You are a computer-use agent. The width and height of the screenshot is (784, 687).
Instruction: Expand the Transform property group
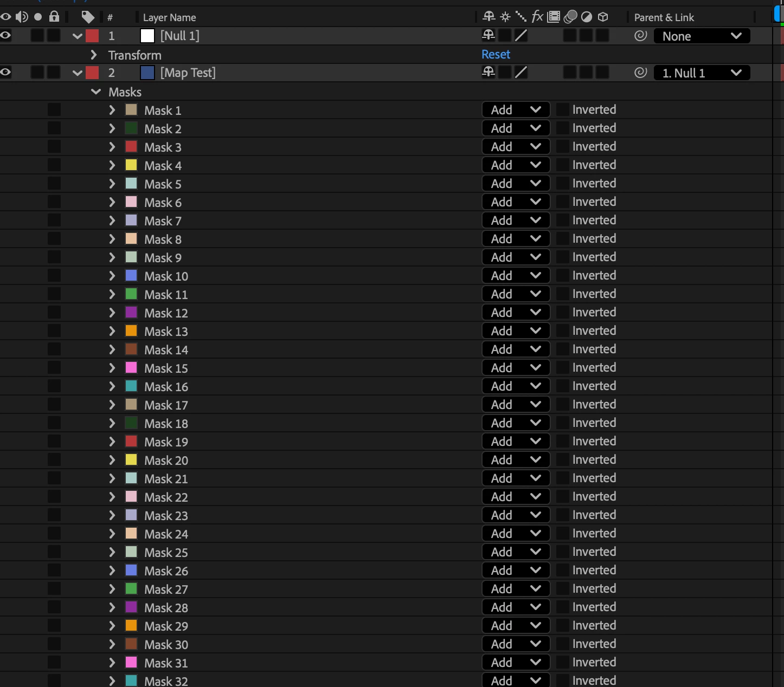94,55
